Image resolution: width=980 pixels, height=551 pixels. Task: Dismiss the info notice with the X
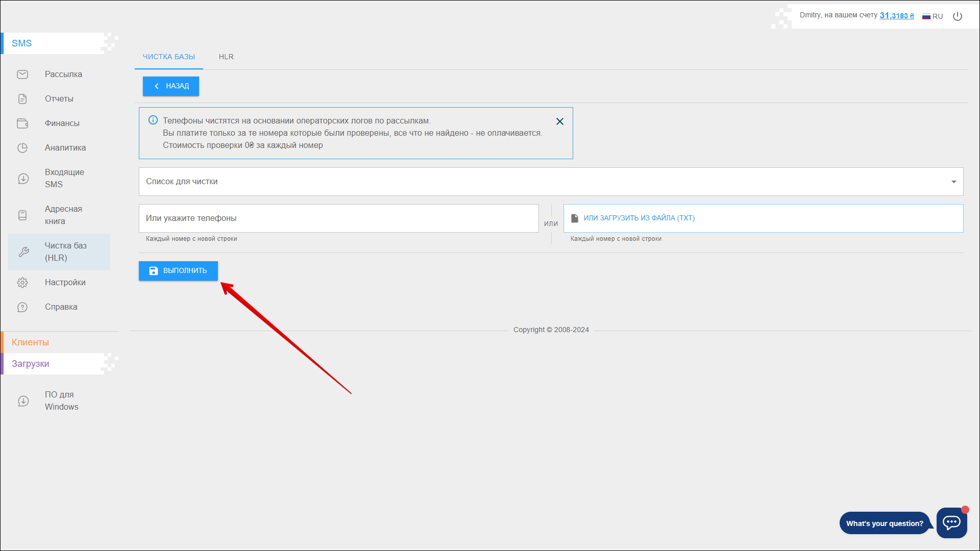pos(560,121)
